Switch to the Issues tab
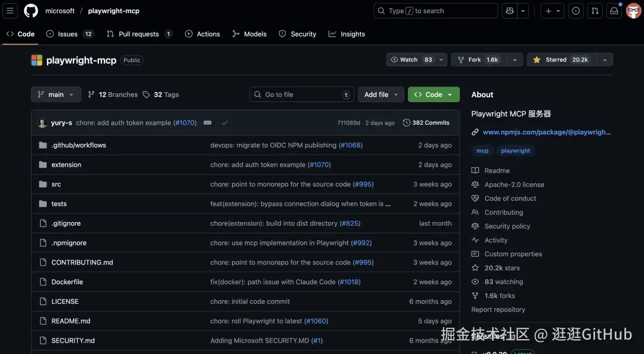The image size is (644, 354). (x=69, y=34)
